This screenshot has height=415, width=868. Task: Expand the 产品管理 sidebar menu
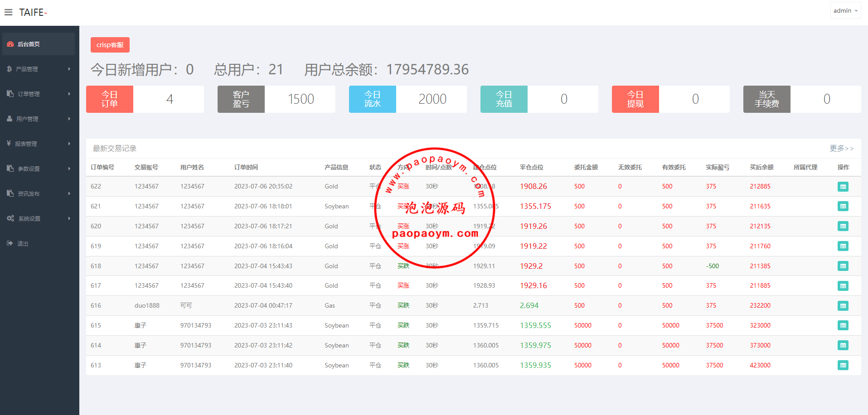pos(39,69)
